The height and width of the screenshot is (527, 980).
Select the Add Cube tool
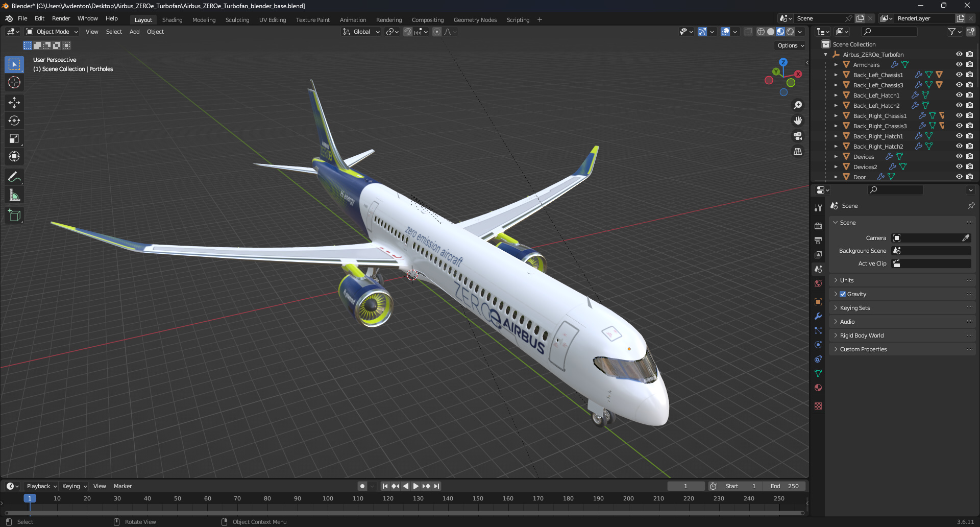click(14, 215)
